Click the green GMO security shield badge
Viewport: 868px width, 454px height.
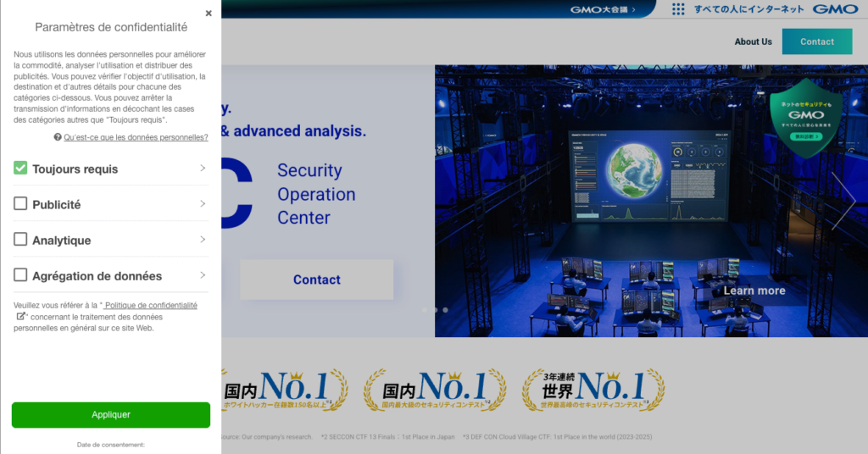pos(806,119)
